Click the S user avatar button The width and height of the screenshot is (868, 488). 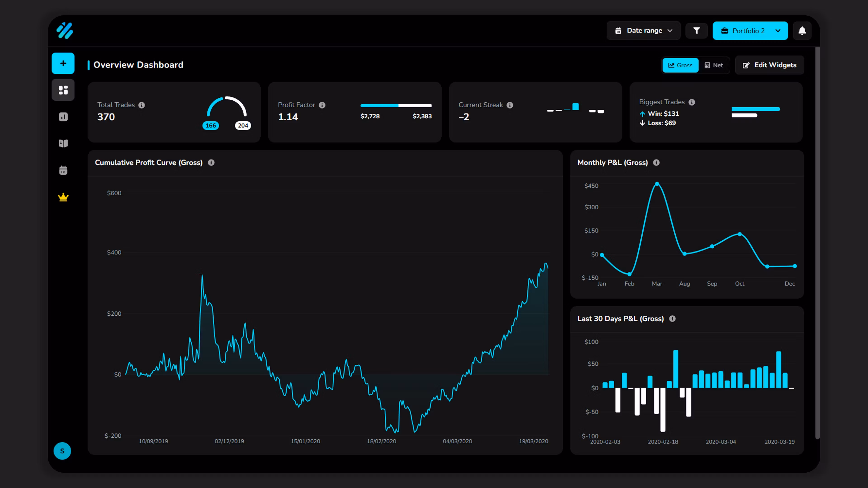click(62, 451)
